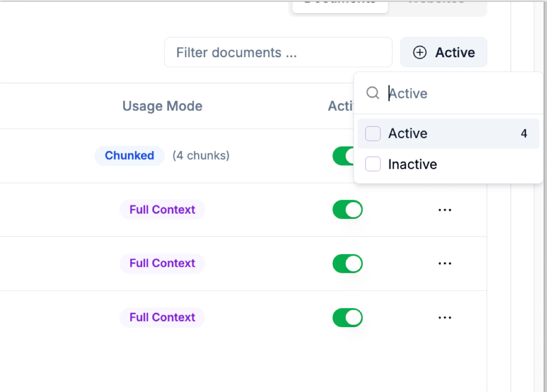Click the Chunked usage mode badge
This screenshot has height=392, width=547.
129,155
